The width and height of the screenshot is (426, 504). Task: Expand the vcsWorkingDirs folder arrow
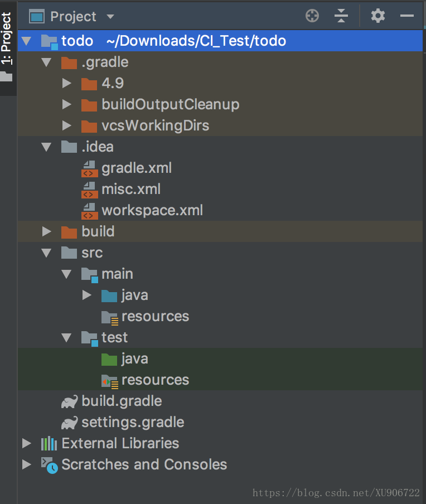pyautogui.click(x=66, y=125)
